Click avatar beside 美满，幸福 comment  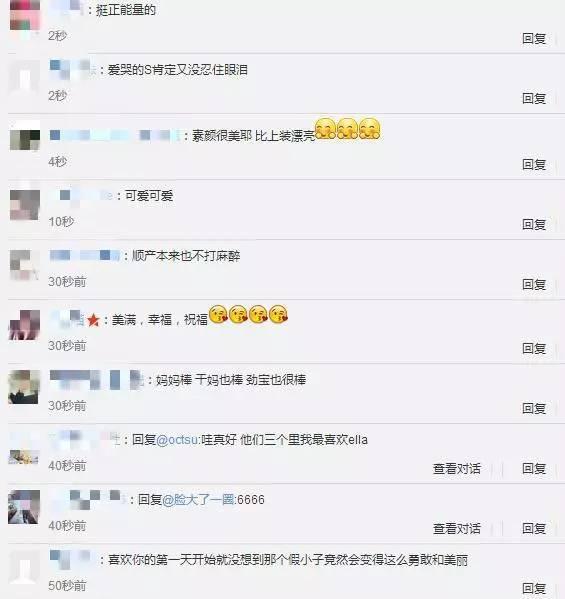click(24, 325)
